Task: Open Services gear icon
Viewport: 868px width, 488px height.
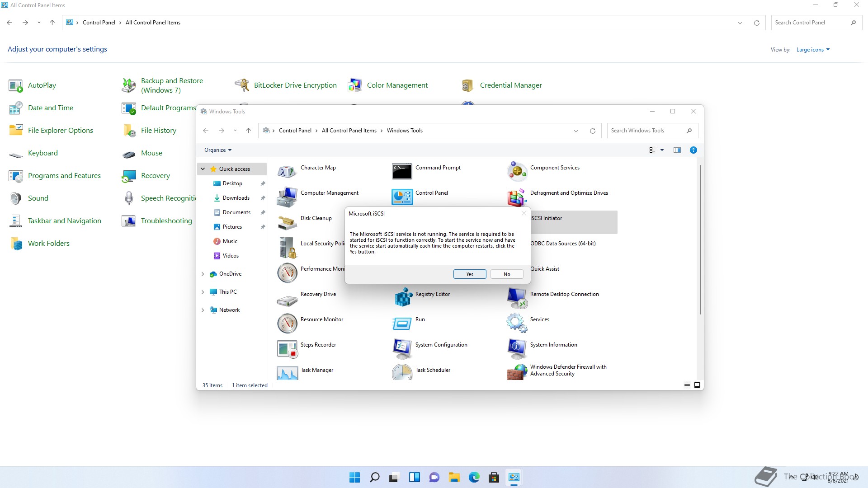Action: (517, 324)
